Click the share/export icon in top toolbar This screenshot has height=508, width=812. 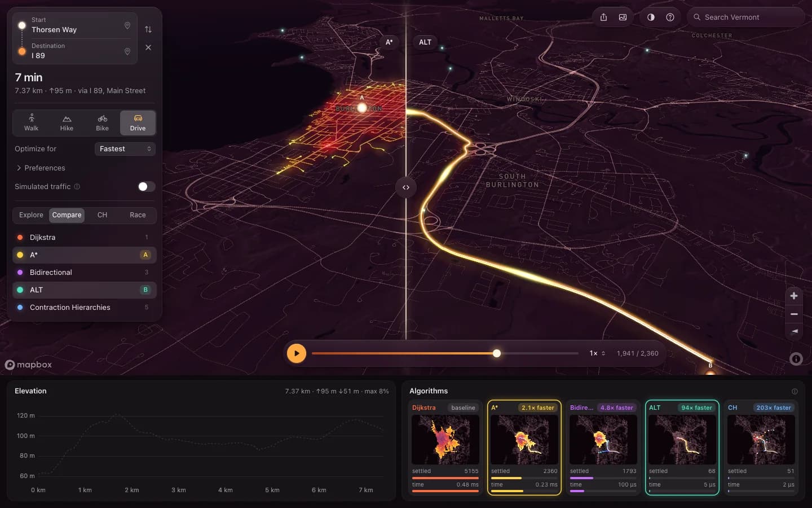pos(603,17)
